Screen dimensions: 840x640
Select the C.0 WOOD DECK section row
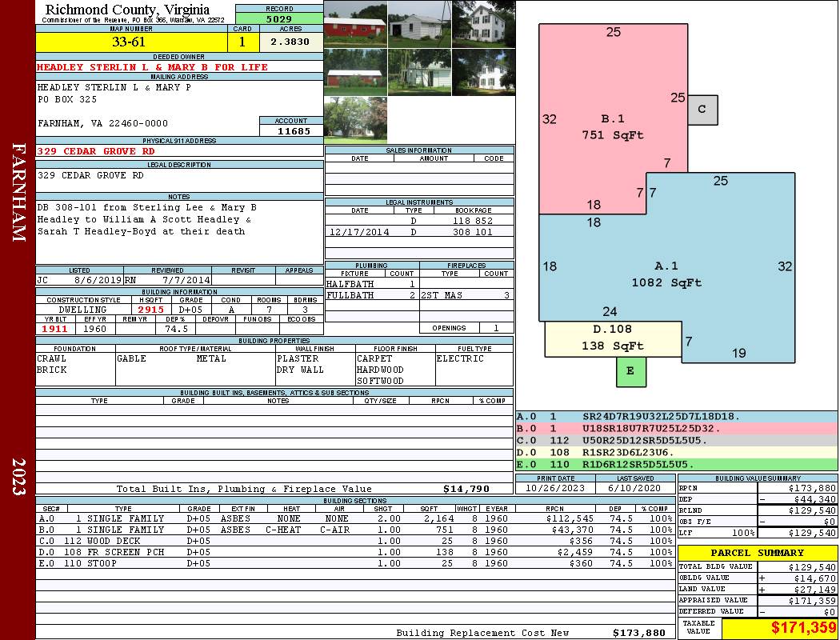pos(354,541)
